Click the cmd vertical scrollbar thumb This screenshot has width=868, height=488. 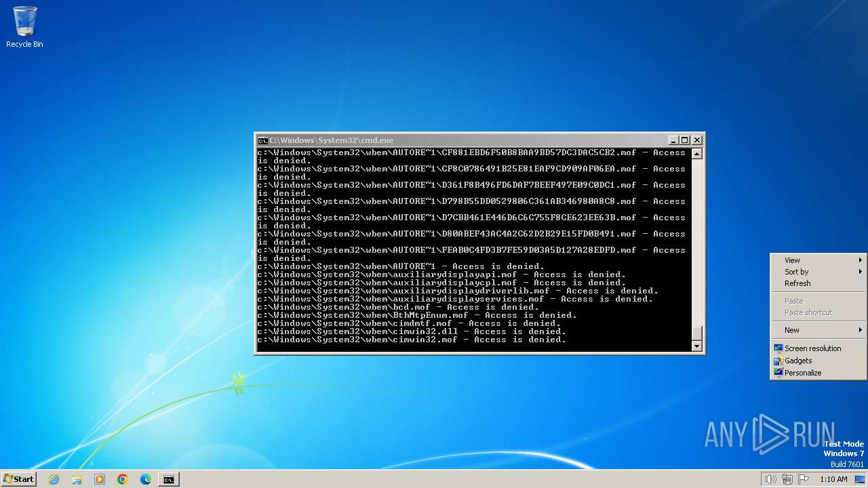coord(696,333)
